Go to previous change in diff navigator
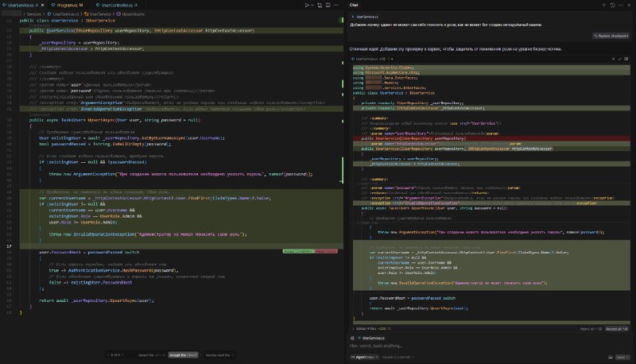Image resolution: width=636 pixels, height=364 pixels. (109, 355)
